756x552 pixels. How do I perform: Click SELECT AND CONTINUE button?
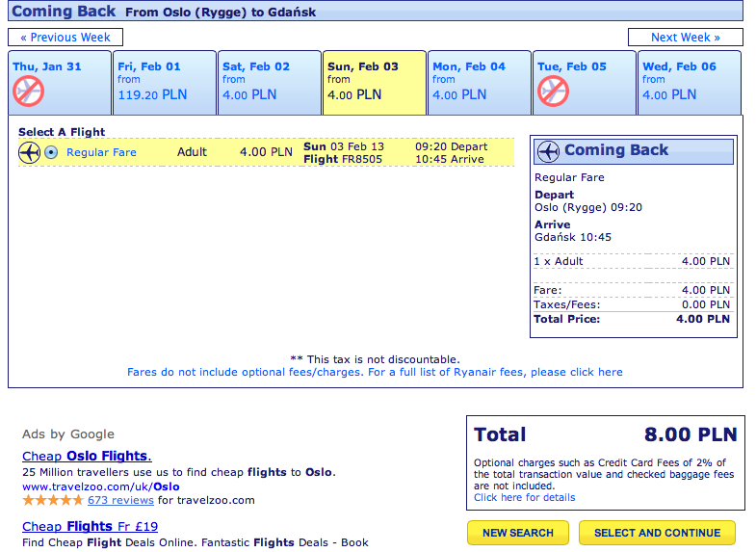[x=657, y=533]
